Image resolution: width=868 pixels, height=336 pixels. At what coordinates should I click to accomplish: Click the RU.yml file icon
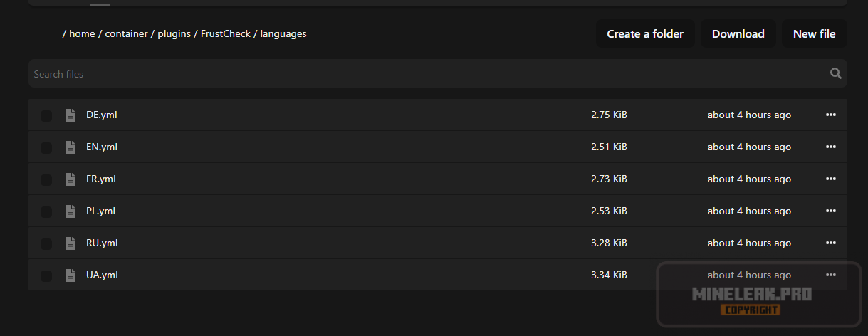(x=70, y=243)
